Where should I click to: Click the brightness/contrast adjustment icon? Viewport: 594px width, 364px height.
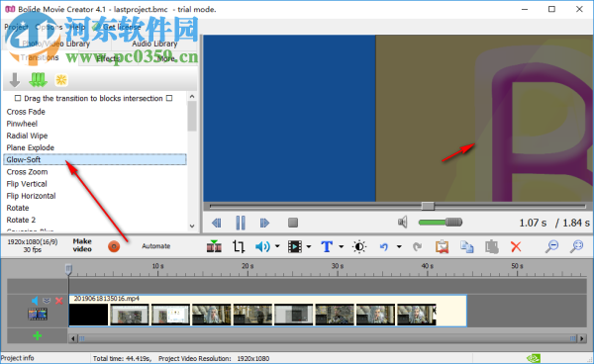click(359, 246)
